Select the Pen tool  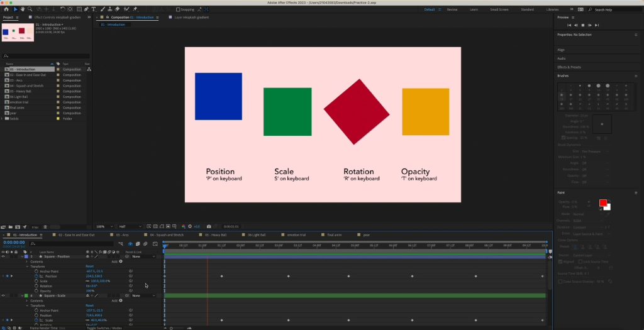tap(86, 9)
